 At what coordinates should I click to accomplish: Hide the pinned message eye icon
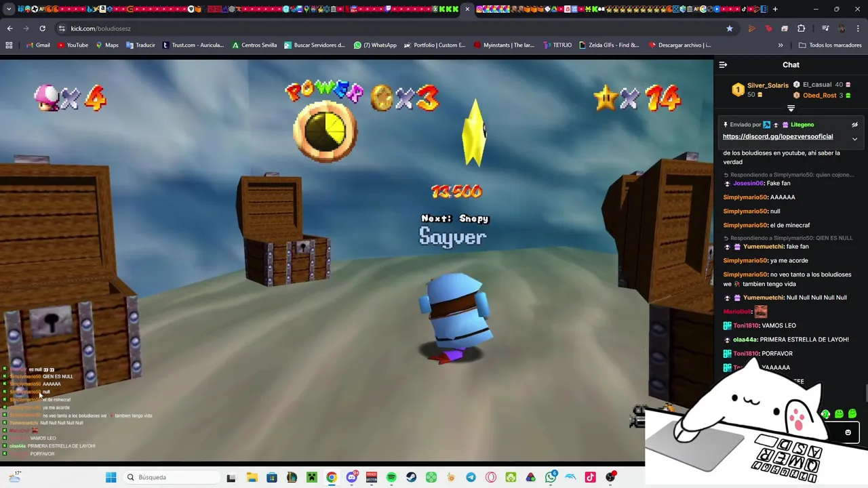(854, 125)
